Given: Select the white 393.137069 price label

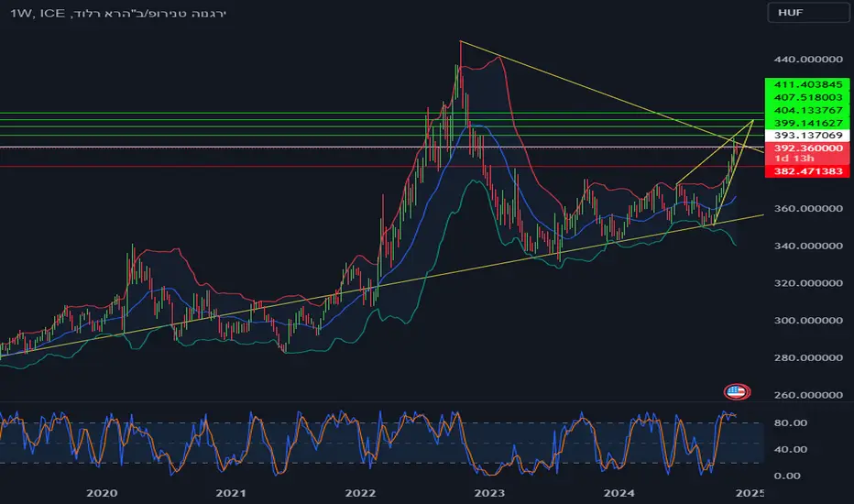Looking at the screenshot, I should click(x=807, y=135).
